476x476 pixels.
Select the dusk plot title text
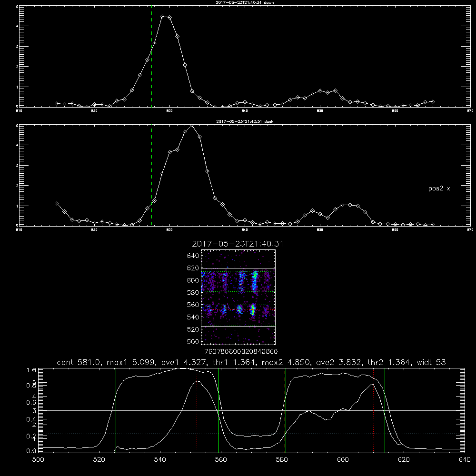pyautogui.click(x=245, y=121)
